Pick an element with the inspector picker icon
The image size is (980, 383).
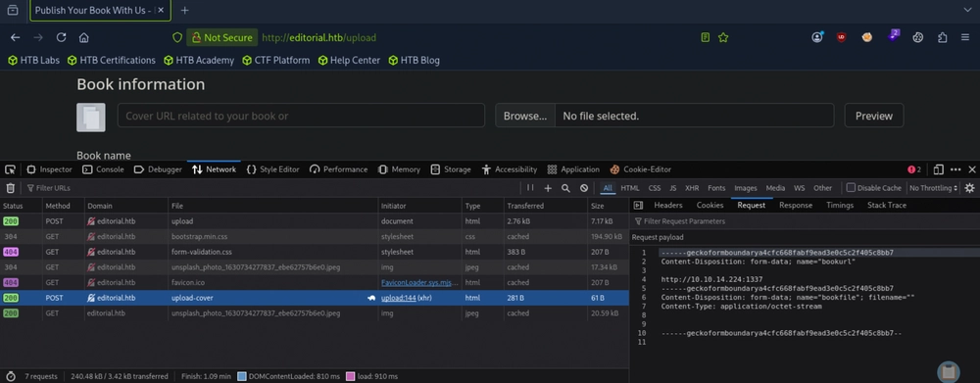pyautogui.click(x=10, y=169)
